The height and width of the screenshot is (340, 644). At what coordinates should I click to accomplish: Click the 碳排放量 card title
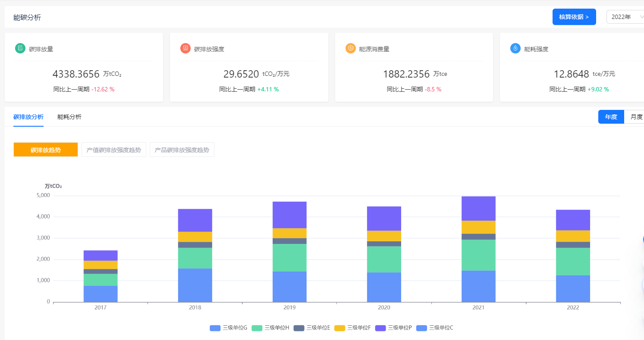(41, 49)
